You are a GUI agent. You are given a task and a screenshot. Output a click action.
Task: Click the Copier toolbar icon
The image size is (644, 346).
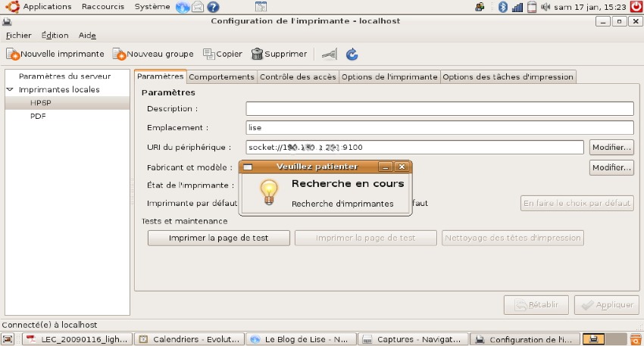(x=208, y=54)
